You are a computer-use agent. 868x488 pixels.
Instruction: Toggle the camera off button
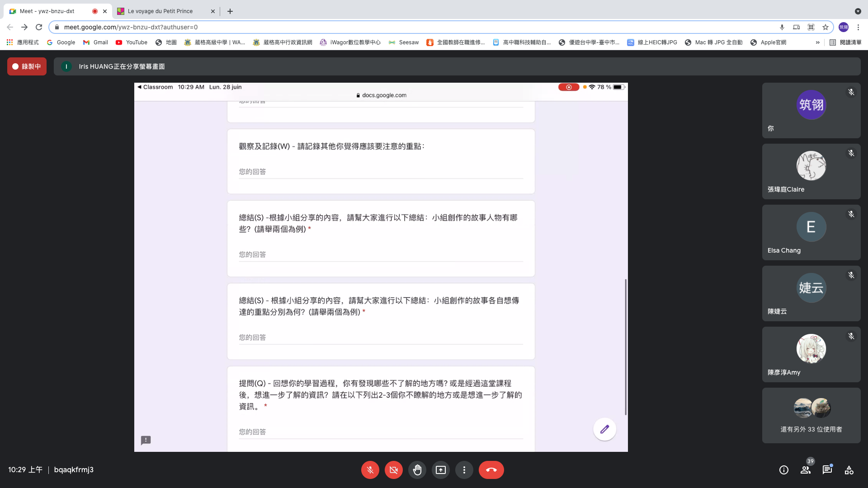[393, 470]
